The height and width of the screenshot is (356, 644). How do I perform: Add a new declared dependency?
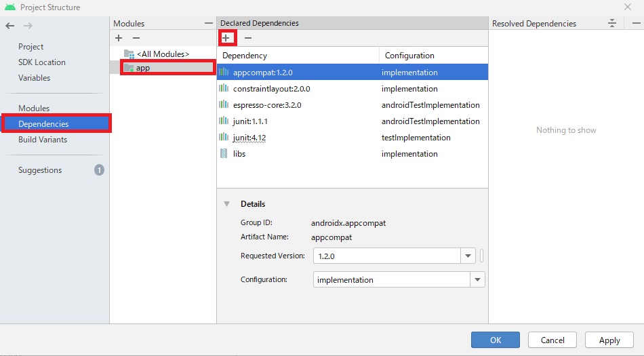point(226,38)
